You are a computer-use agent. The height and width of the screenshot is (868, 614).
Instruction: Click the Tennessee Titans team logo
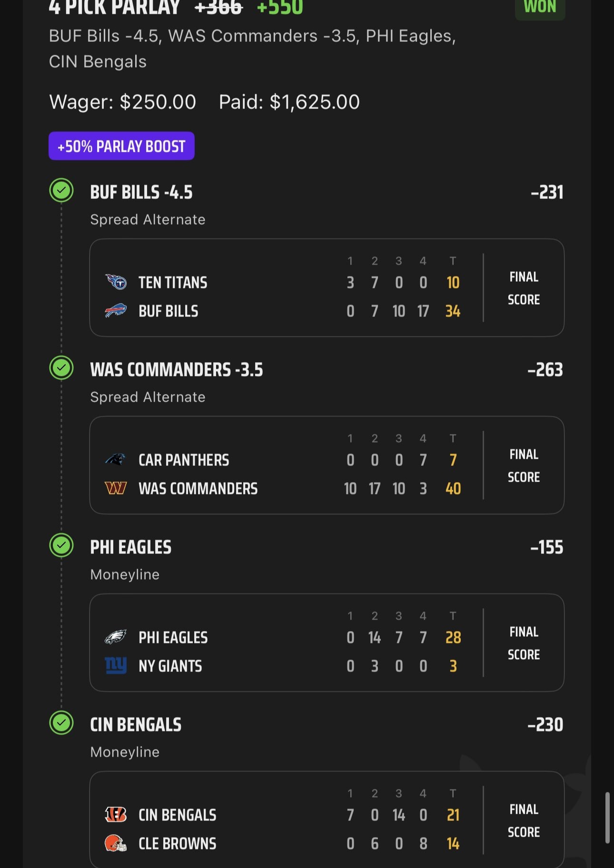click(116, 282)
